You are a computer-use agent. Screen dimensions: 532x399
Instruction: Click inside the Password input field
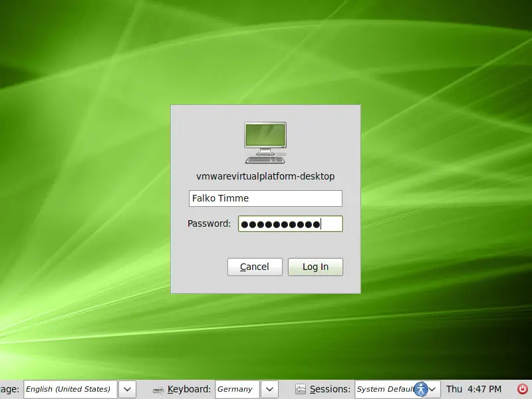coord(290,224)
